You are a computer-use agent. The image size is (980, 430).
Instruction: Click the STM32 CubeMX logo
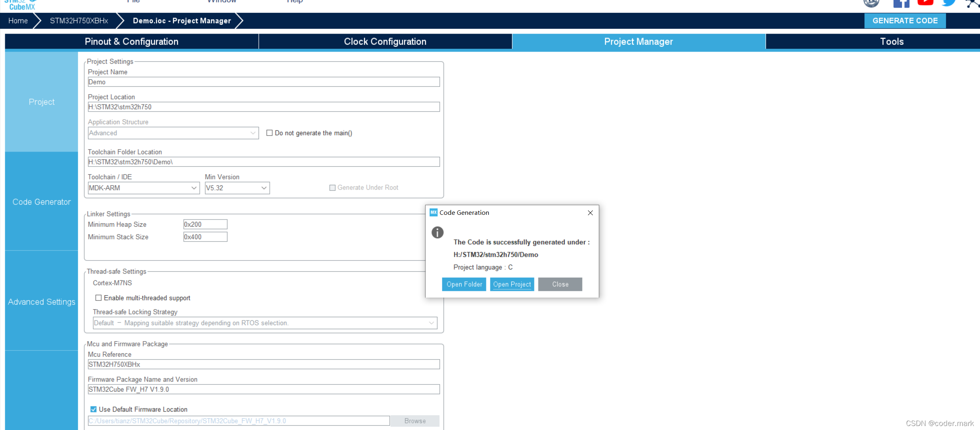click(x=21, y=5)
